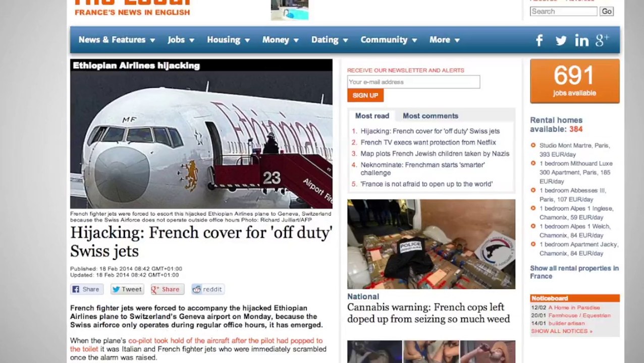The width and height of the screenshot is (644, 363).
Task: Open the Twitter icon in navigation bar
Action: tap(561, 41)
